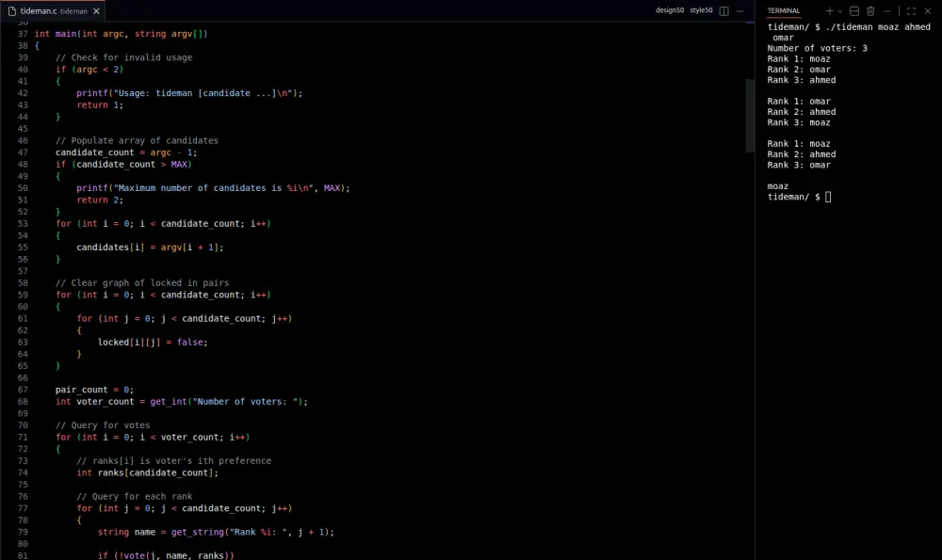Click the get_int call on line 68
The width and height of the screenshot is (942, 560).
pos(228,402)
